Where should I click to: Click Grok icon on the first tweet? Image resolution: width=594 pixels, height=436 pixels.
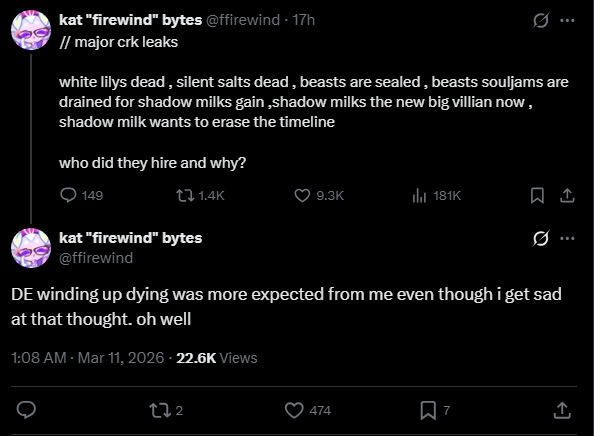click(x=540, y=20)
